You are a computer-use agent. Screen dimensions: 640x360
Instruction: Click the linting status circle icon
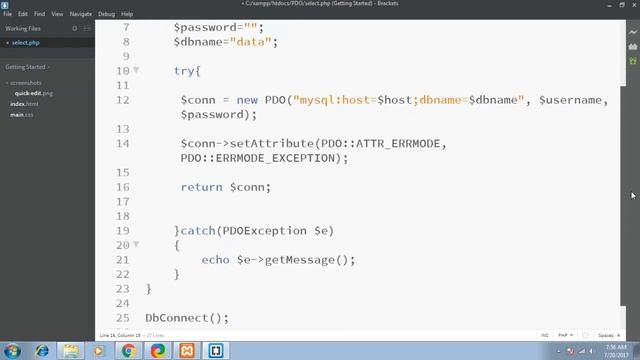coord(585,335)
